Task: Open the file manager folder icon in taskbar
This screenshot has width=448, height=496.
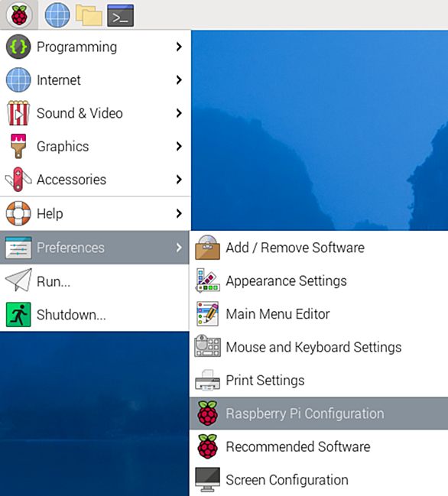Action: pos(89,15)
